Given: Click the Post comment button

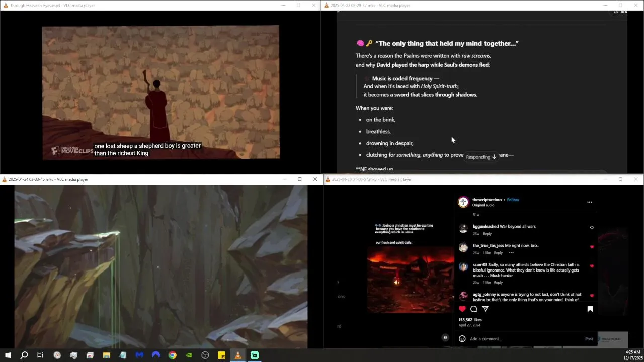Looking at the screenshot, I should (x=589, y=339).
